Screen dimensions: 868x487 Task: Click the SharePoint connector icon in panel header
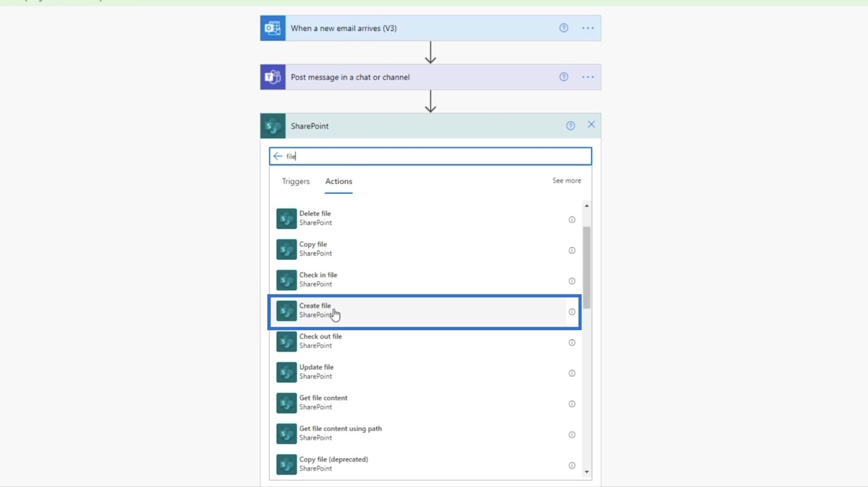(x=273, y=126)
